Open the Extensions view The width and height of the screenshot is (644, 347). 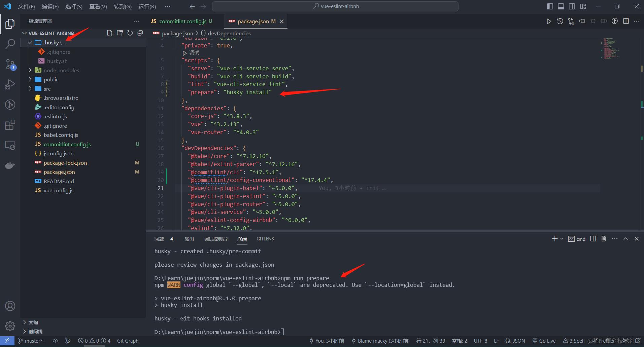(10, 125)
